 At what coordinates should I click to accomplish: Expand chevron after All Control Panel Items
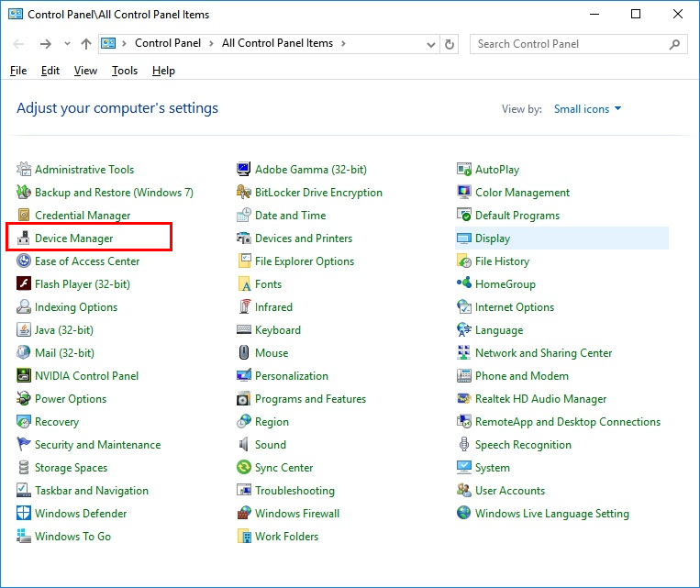[342, 44]
